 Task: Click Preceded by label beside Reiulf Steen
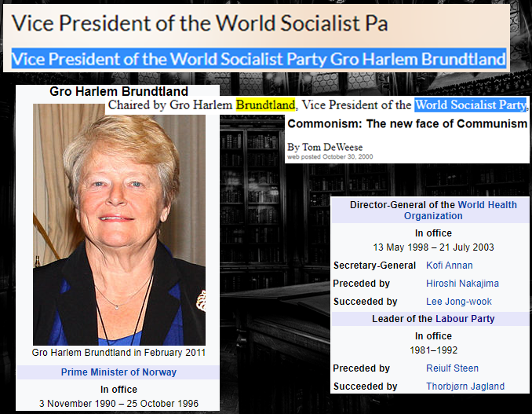pyautogui.click(x=362, y=368)
